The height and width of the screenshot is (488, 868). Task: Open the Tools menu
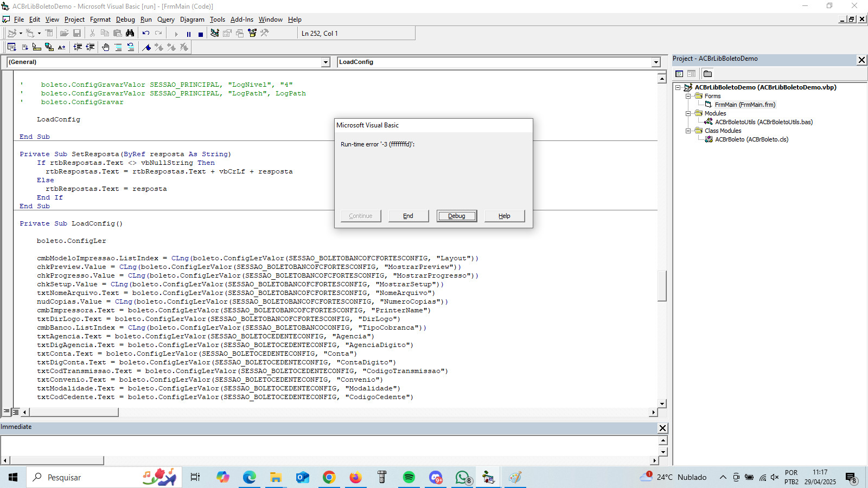pyautogui.click(x=218, y=20)
